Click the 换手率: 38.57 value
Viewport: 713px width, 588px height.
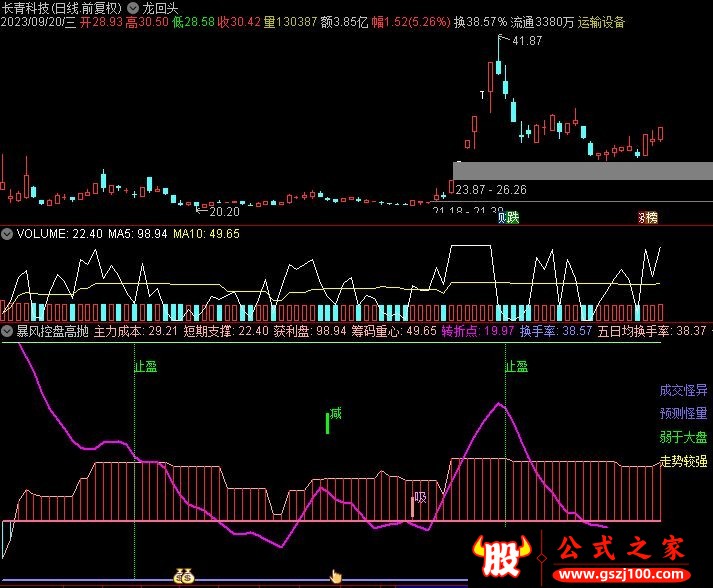pyautogui.click(x=556, y=331)
